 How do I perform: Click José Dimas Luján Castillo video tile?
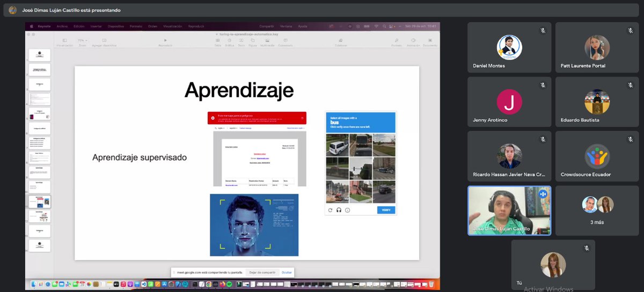pos(509,210)
